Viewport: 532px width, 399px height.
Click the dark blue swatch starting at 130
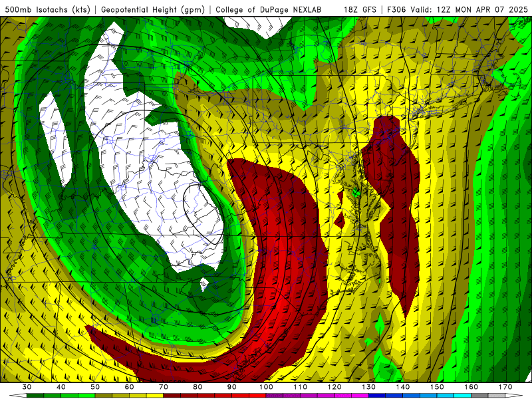(377, 396)
